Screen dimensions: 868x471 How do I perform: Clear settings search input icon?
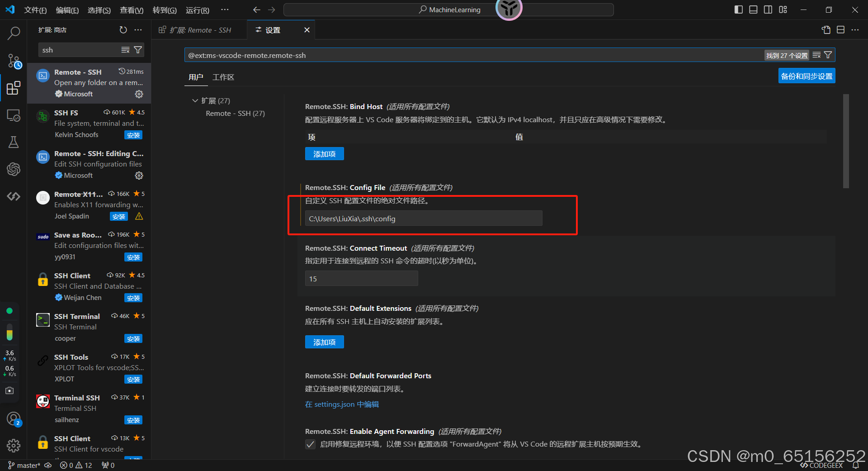tap(816, 55)
